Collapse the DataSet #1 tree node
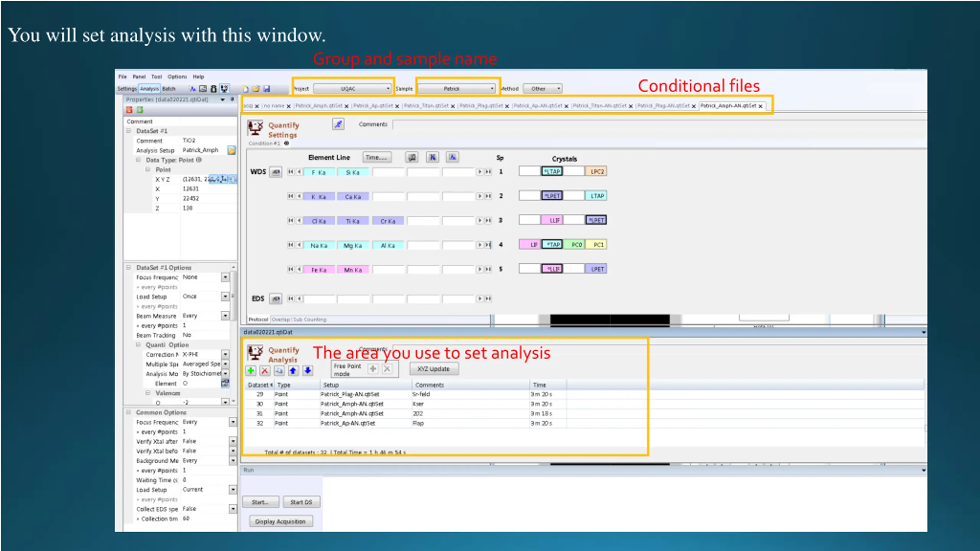The width and height of the screenshot is (980, 551). pos(129,131)
